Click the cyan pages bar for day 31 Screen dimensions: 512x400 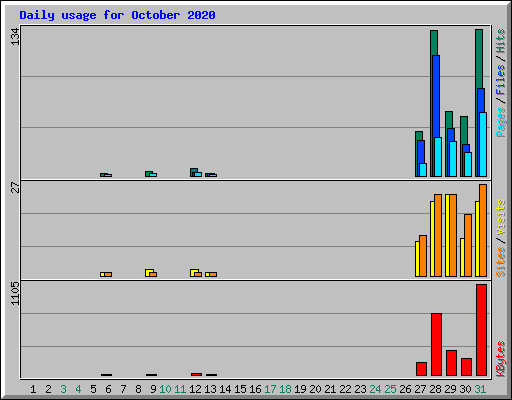click(x=483, y=144)
